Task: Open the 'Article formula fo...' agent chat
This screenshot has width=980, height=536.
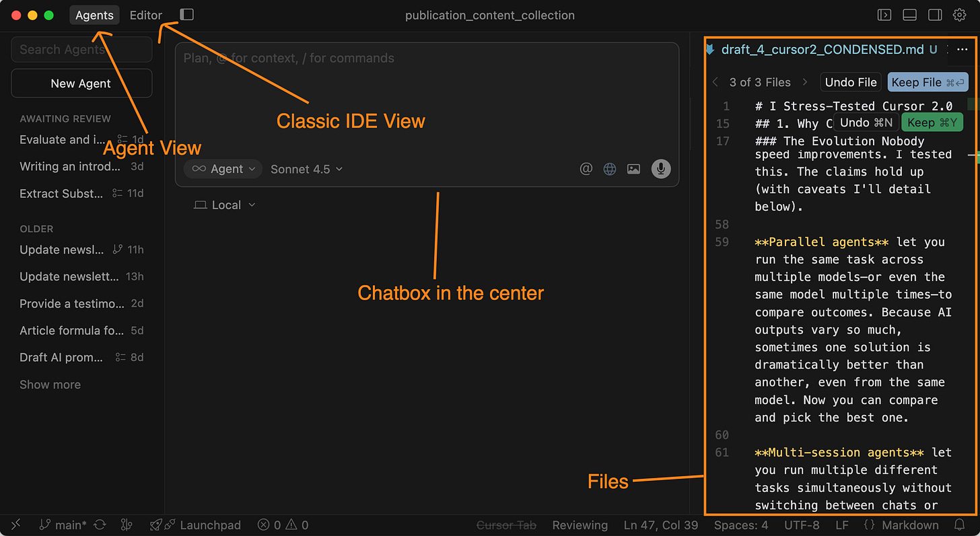Action: (81, 330)
